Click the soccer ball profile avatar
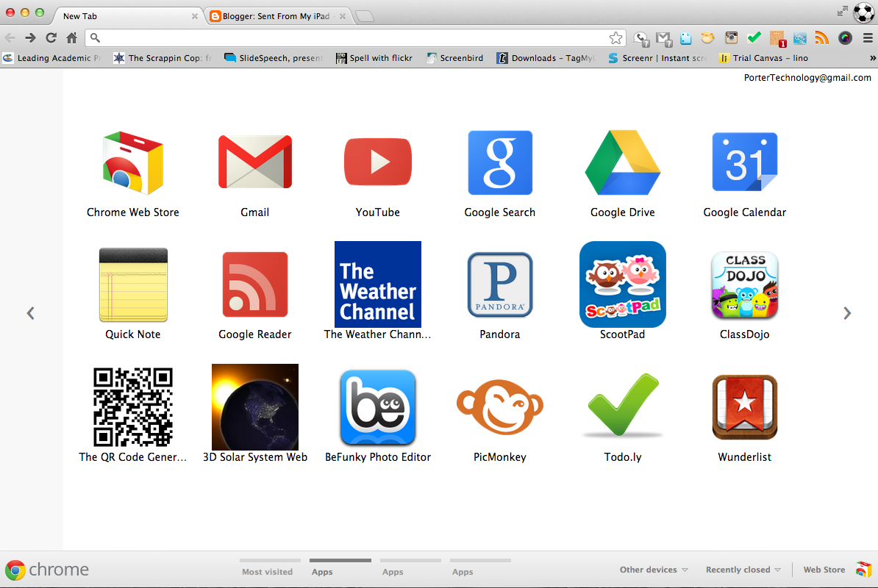Screen dimensions: 878x588 click(863, 12)
